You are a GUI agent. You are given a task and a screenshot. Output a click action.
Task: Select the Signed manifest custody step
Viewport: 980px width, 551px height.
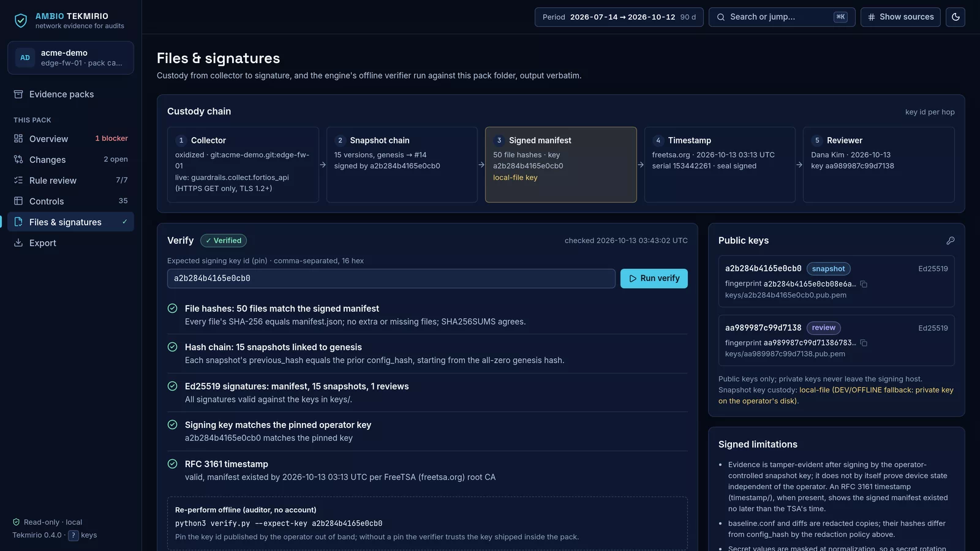click(561, 165)
